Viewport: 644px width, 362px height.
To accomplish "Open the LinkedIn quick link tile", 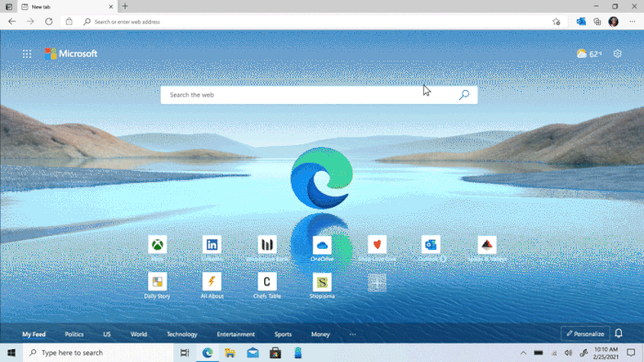I will tap(212, 244).
